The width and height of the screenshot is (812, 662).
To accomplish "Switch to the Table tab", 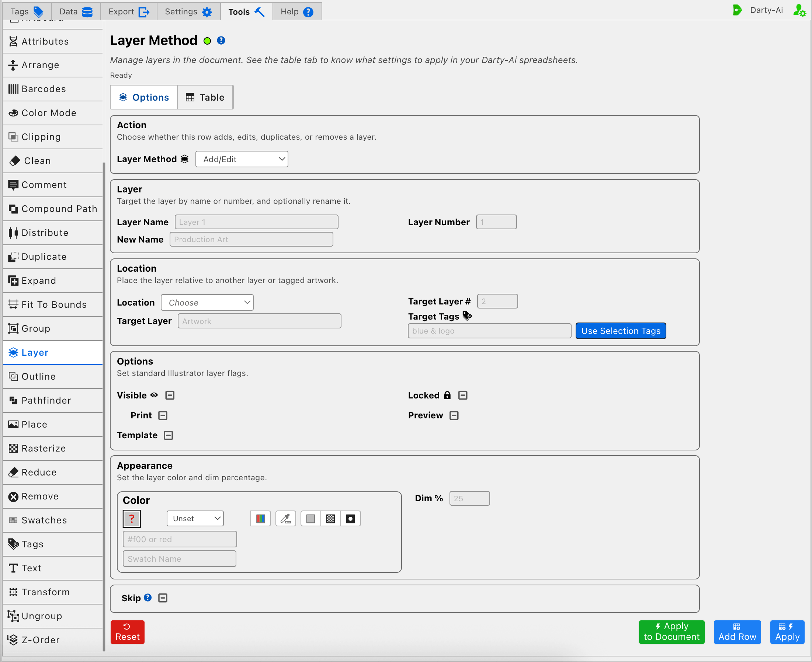I will 205,97.
